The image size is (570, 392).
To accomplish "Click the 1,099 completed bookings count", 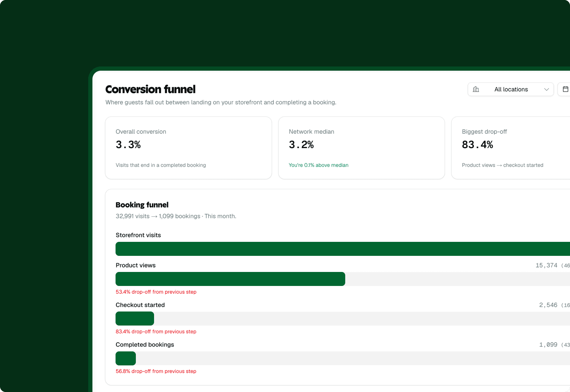I will point(548,345).
